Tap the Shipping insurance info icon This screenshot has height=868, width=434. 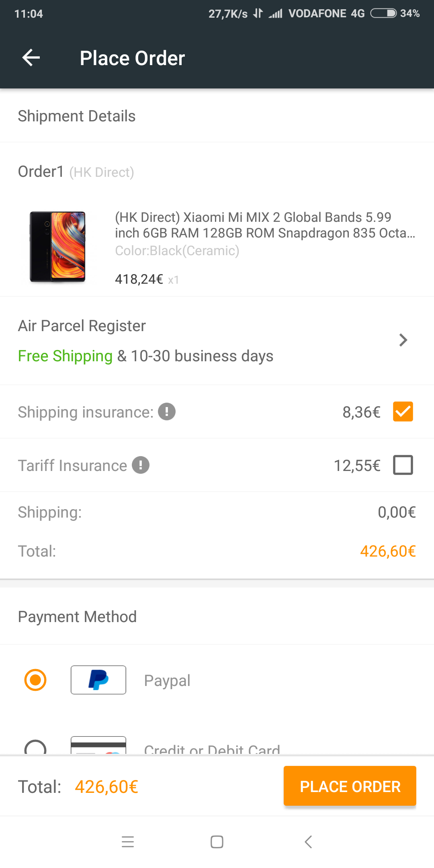167,411
